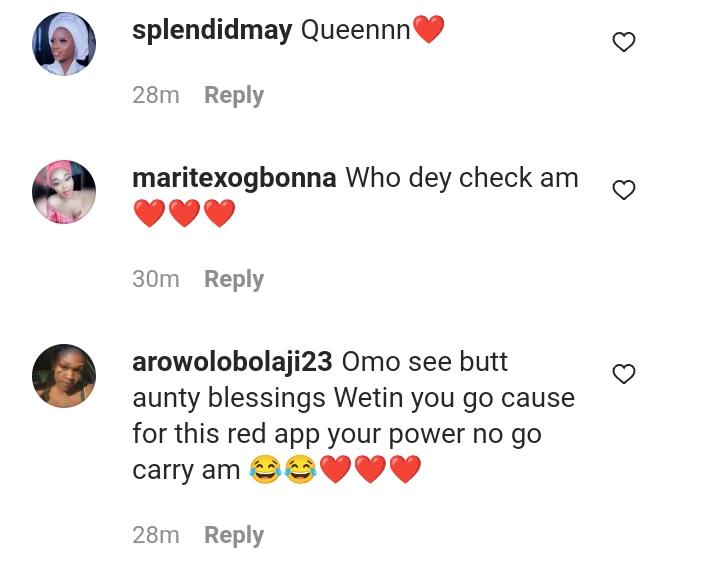The width and height of the screenshot is (720, 561).
Task: Visit the splendidmay username link
Action: coord(212,31)
